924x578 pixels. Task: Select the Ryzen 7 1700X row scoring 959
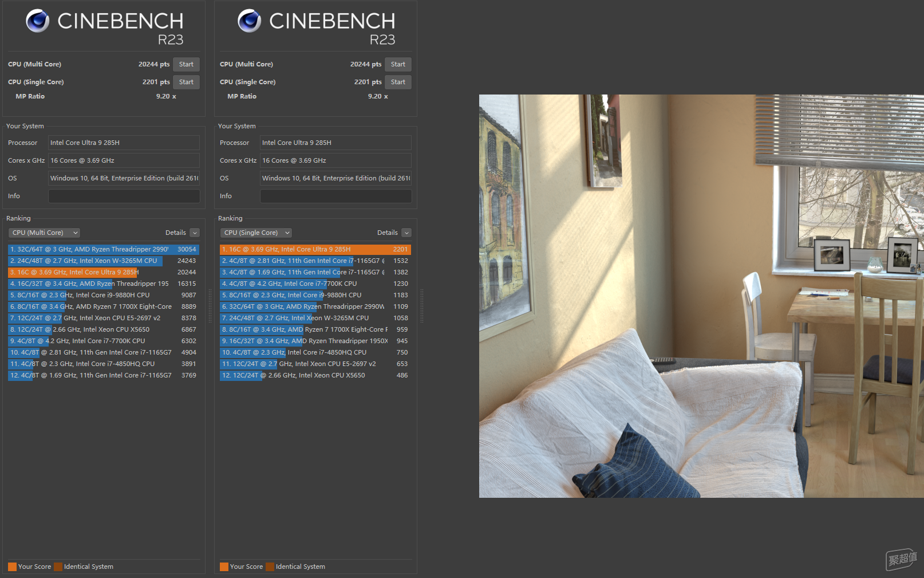pos(315,329)
